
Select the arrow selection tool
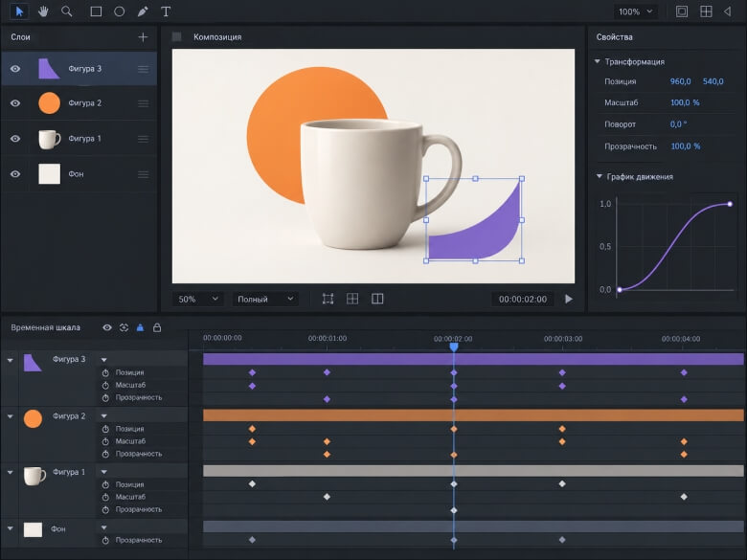[19, 11]
